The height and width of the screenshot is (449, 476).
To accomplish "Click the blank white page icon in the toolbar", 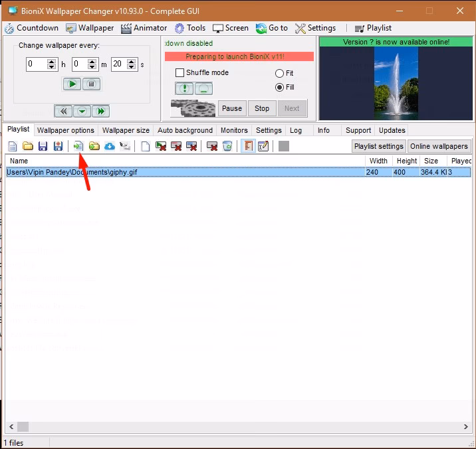I will 146,147.
